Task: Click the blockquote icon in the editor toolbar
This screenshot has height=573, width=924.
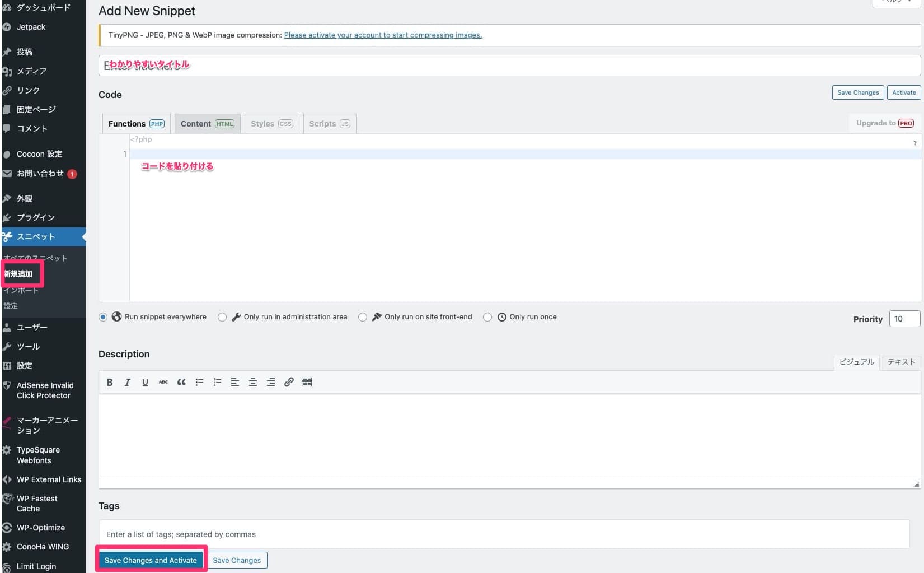Action: [181, 382]
